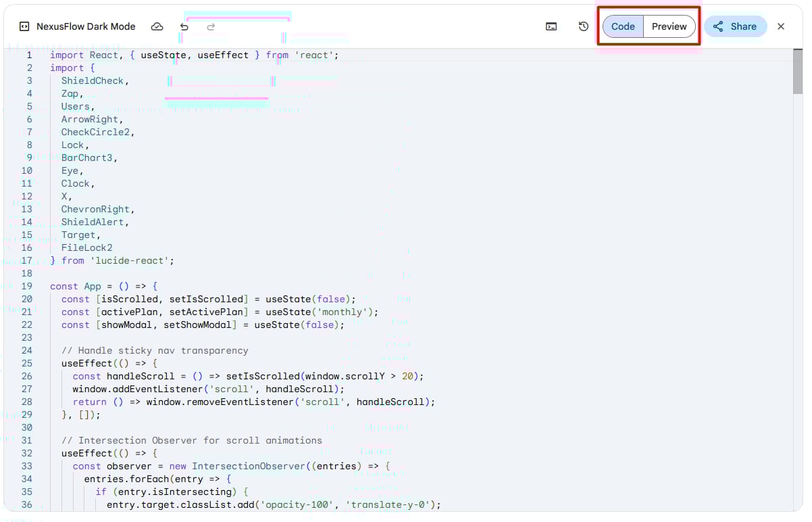Click line number 29 in the gutter
Screen dimensions: 812x522
point(27,414)
